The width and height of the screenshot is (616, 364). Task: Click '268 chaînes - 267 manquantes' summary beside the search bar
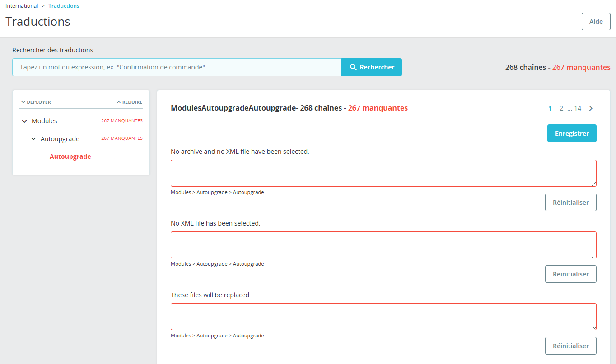[558, 67]
